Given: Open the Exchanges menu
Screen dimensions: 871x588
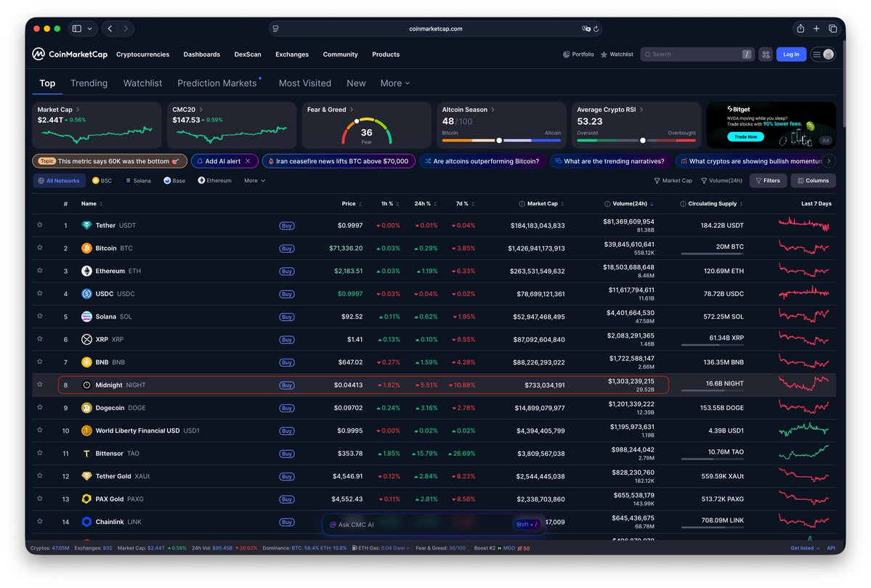Looking at the screenshot, I should pos(291,54).
